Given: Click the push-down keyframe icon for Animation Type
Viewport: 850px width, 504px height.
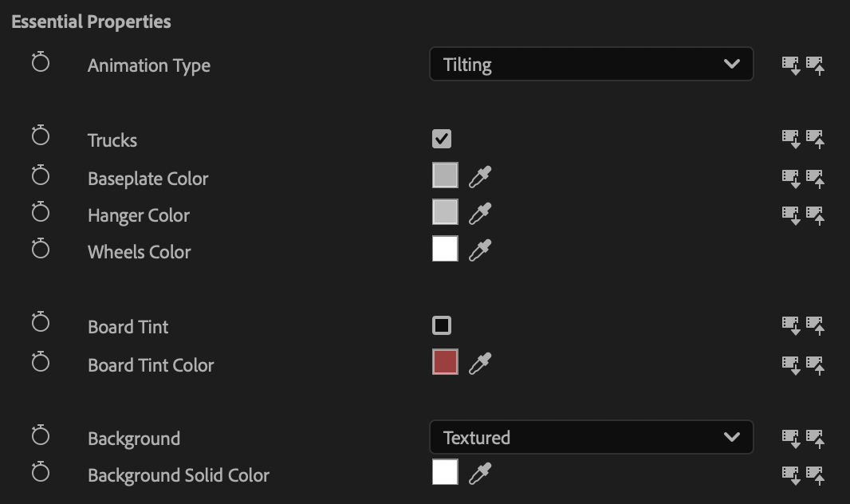Looking at the screenshot, I should point(790,65).
